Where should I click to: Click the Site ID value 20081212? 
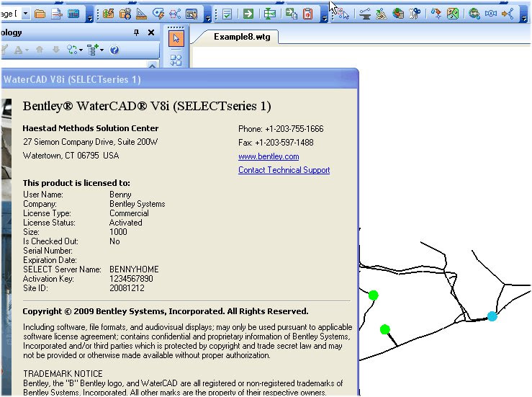coord(127,288)
